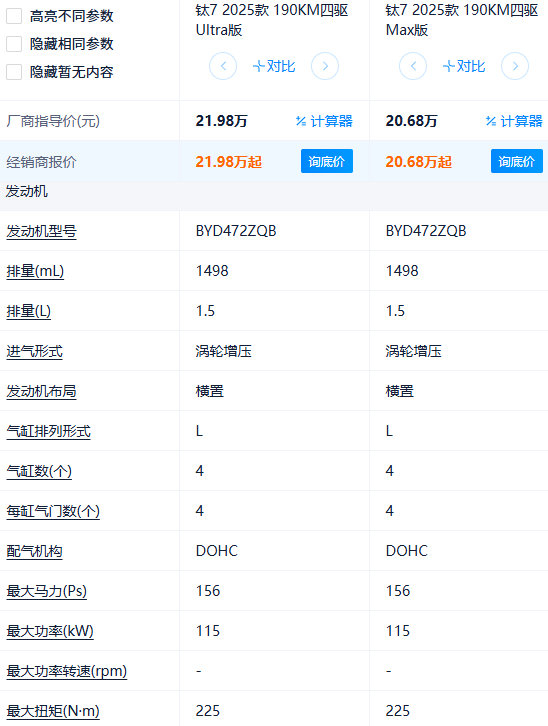The width and height of the screenshot is (548, 726).
Task: Open the 气缸数(个) parameter link
Action: (39, 471)
